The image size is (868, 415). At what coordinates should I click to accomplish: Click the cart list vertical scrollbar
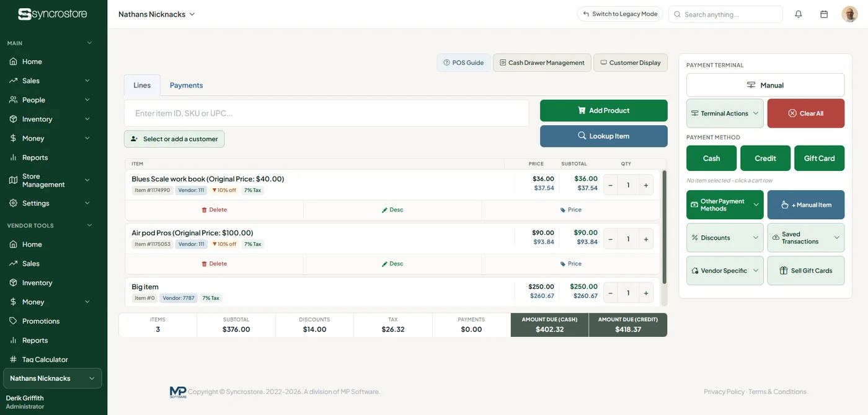click(665, 228)
